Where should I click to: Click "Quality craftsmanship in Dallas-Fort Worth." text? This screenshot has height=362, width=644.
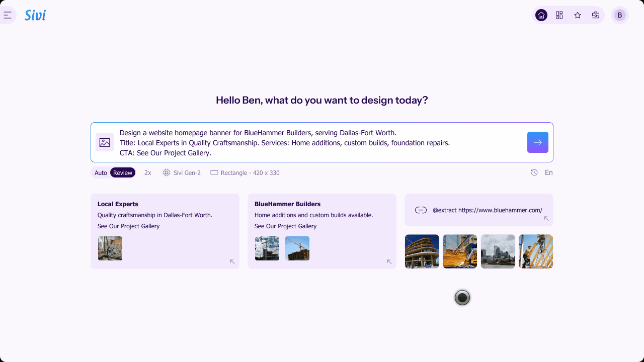155,215
